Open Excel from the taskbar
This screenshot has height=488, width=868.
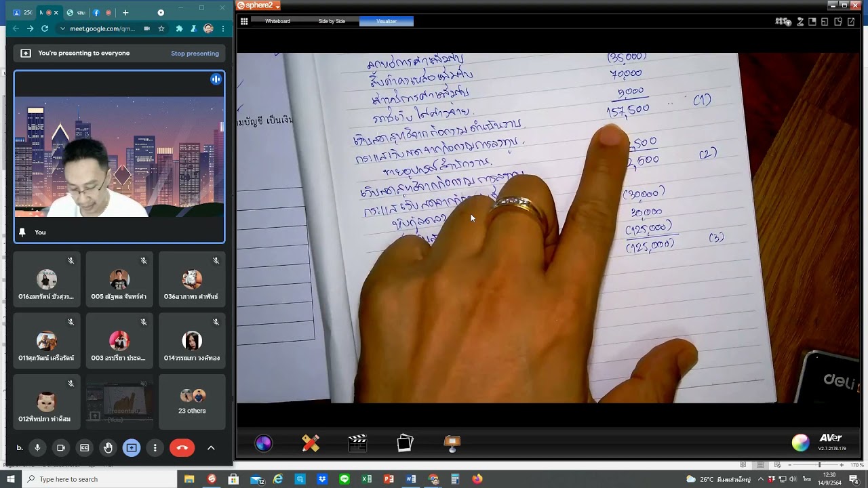(x=366, y=479)
